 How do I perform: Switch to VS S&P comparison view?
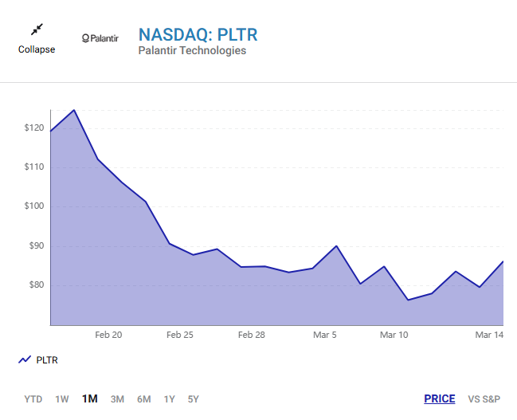(x=486, y=399)
